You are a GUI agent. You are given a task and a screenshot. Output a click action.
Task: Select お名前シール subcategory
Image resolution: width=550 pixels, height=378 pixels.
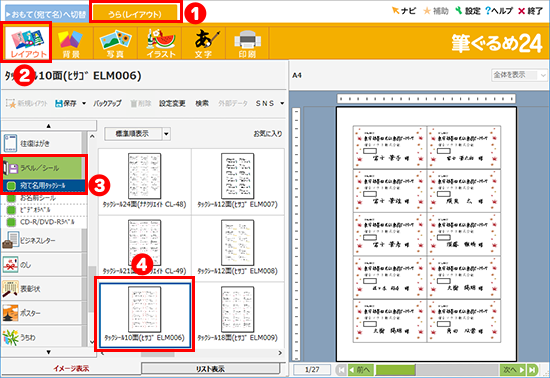coord(38,198)
